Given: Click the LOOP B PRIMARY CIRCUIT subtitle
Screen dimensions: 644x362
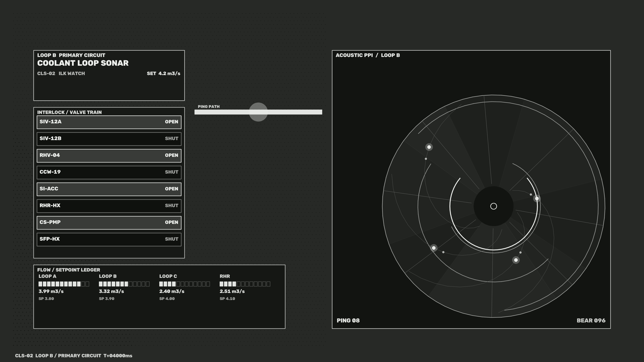Looking at the screenshot, I should pos(71,55).
